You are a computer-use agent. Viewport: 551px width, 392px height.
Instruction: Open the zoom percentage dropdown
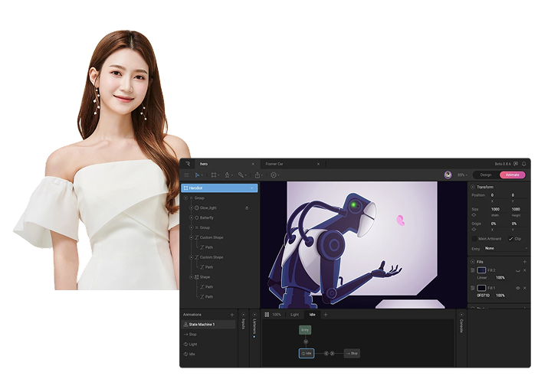point(462,175)
